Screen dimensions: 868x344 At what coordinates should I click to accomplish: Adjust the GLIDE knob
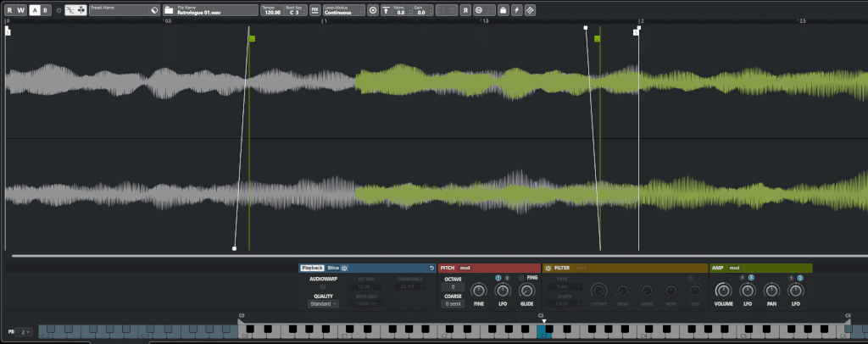click(527, 291)
